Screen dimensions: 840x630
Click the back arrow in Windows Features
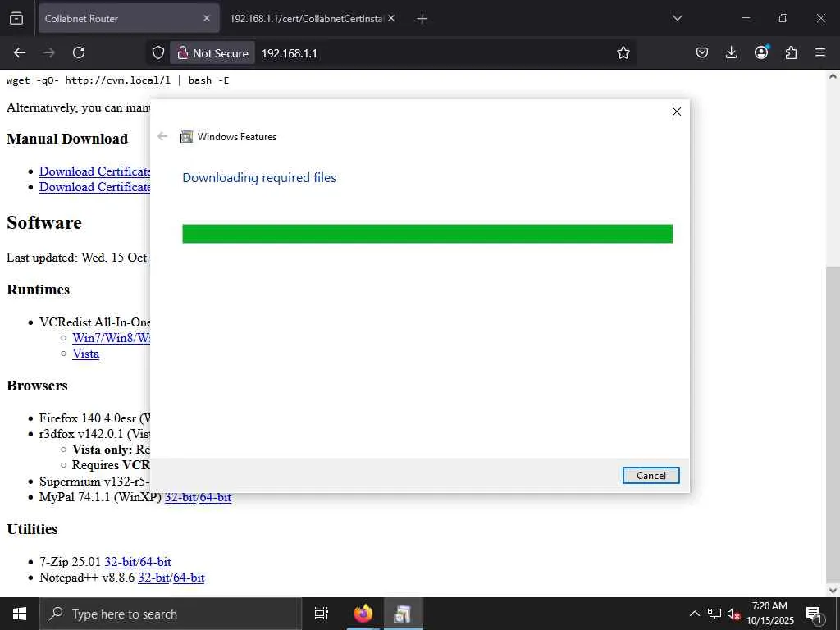point(162,137)
